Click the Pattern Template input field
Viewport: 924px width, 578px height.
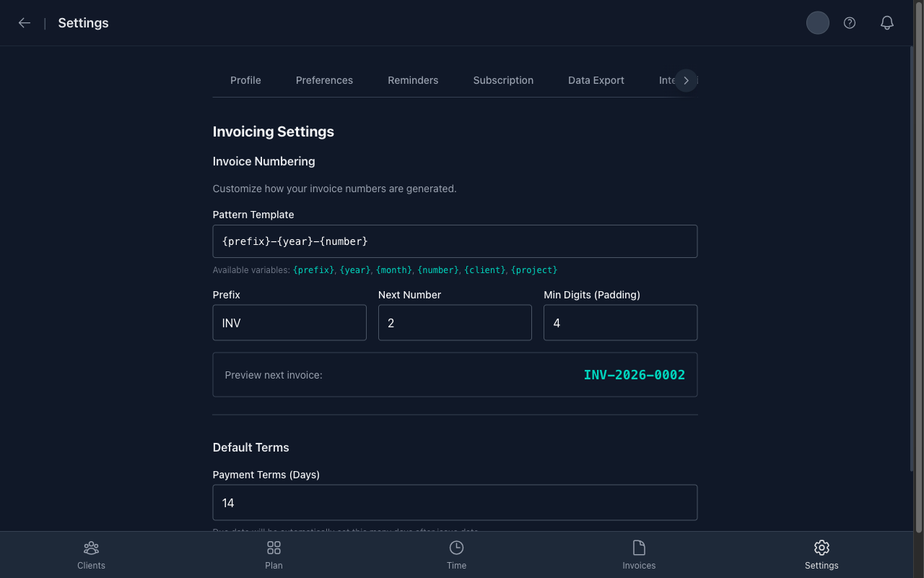point(455,241)
